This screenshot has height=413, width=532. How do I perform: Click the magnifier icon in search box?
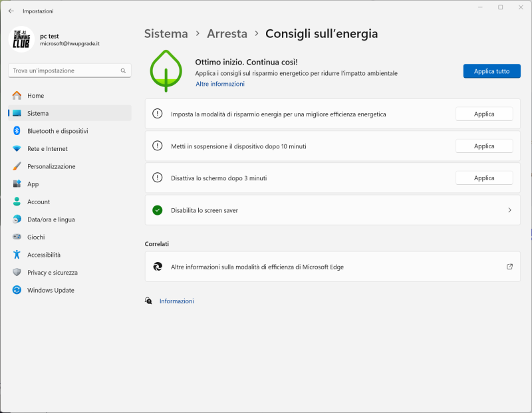123,70
